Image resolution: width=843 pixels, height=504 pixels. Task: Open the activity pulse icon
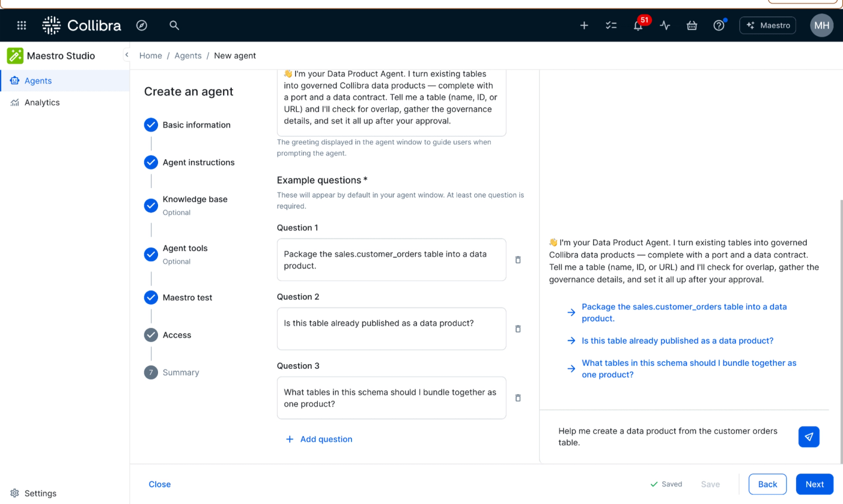click(x=665, y=25)
